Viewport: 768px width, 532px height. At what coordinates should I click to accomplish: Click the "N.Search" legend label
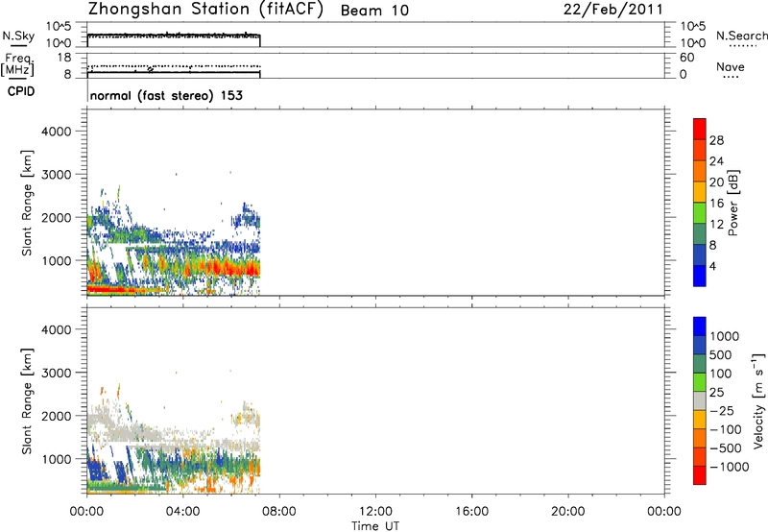pos(741,36)
